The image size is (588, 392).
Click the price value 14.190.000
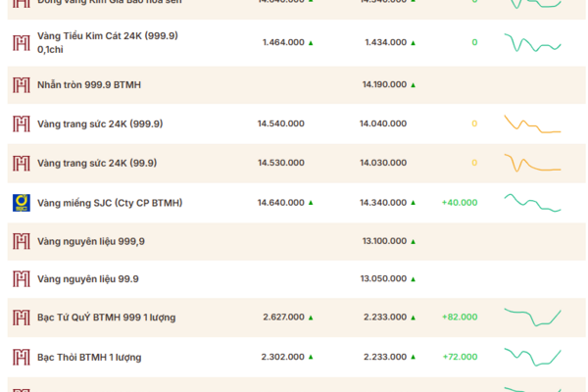point(384,85)
